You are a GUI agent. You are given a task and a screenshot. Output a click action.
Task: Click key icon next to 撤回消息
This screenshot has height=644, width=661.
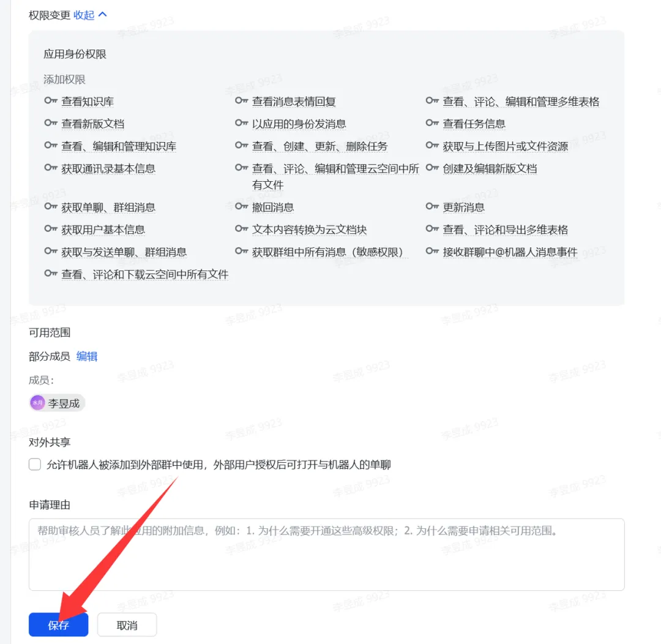[x=242, y=207]
